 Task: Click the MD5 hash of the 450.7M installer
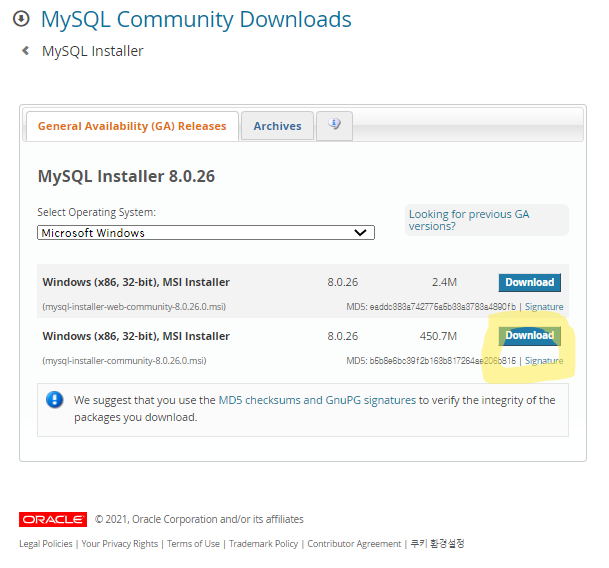(x=442, y=361)
